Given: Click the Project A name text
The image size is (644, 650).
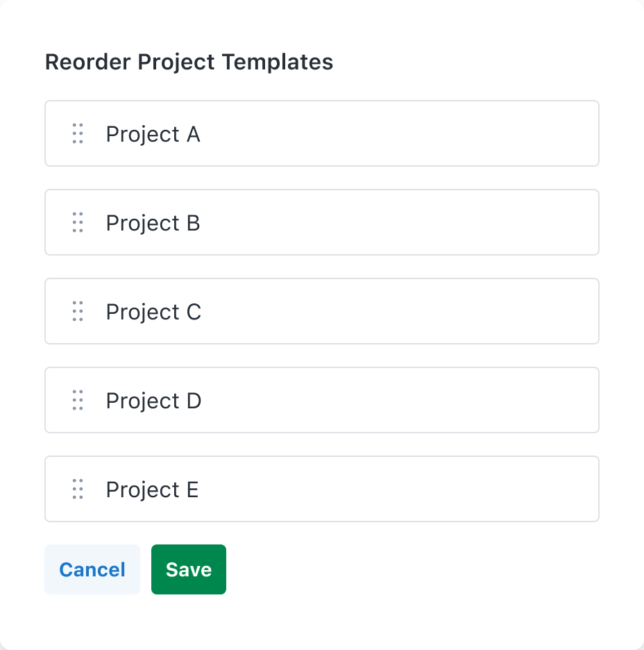Looking at the screenshot, I should coord(153,134).
